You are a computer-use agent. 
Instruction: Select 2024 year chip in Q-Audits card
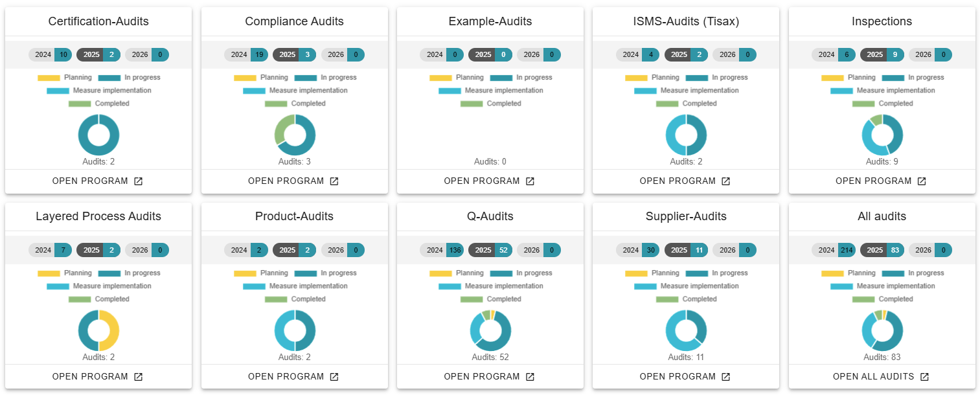pyautogui.click(x=442, y=250)
